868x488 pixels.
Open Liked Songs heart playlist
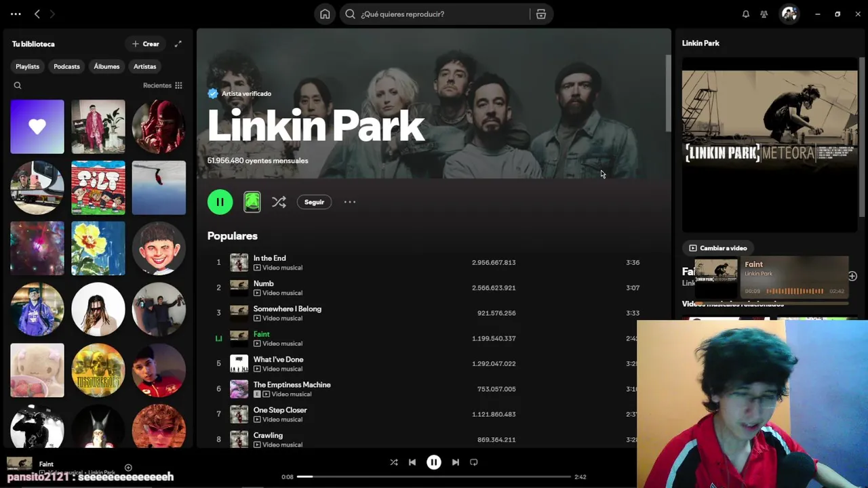click(x=37, y=127)
